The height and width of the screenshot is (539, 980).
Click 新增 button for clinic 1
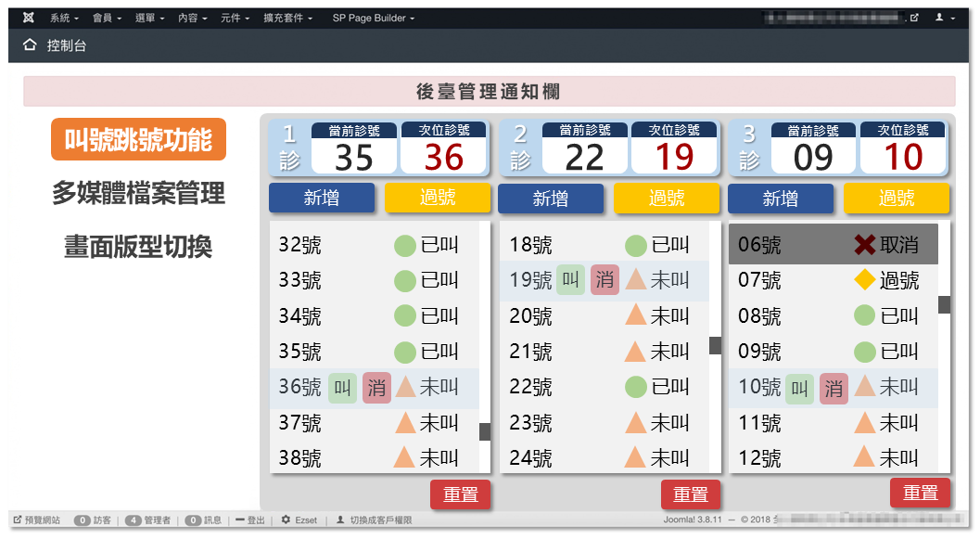[322, 199]
